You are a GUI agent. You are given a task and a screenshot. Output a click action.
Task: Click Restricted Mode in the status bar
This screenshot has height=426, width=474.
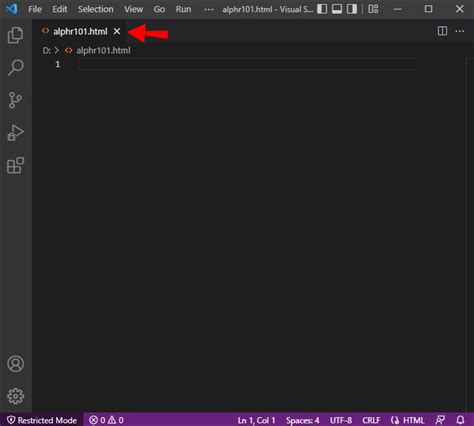click(42, 420)
